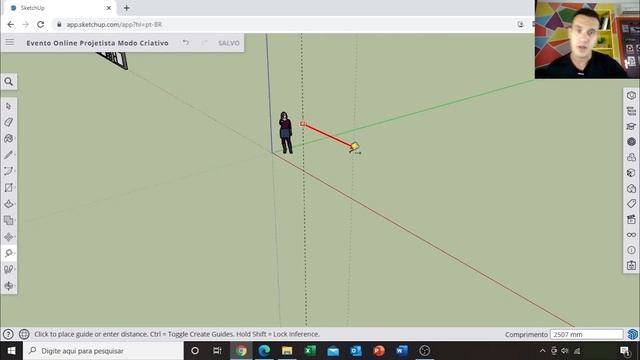Open the Windows notification center
Image resolution: width=640 pixels, height=360 pixels.
click(624, 351)
